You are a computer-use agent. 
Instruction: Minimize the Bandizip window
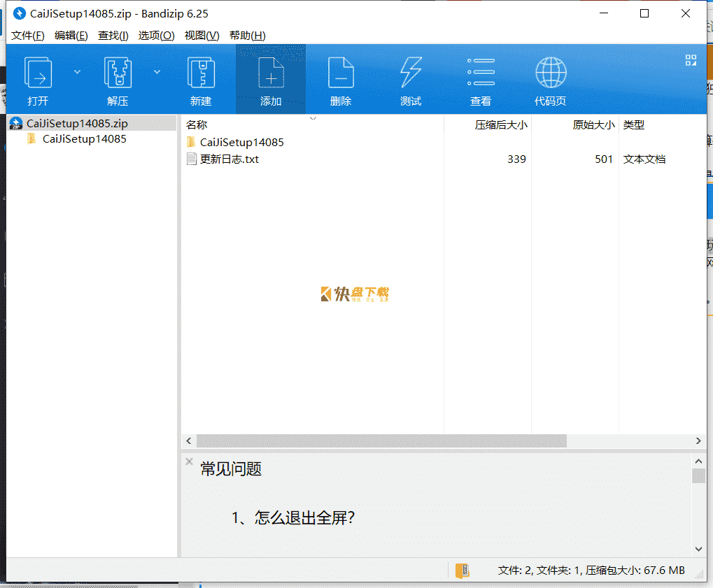click(604, 13)
